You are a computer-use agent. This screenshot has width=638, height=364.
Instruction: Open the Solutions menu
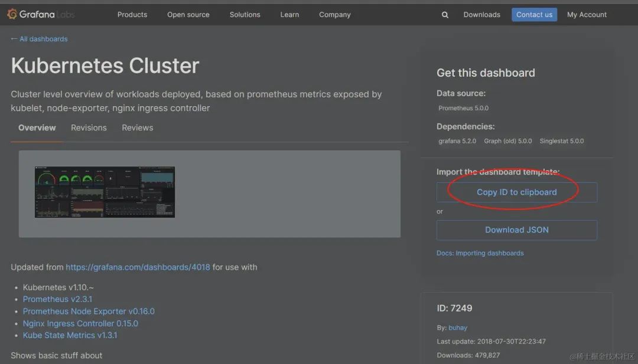pyautogui.click(x=245, y=15)
